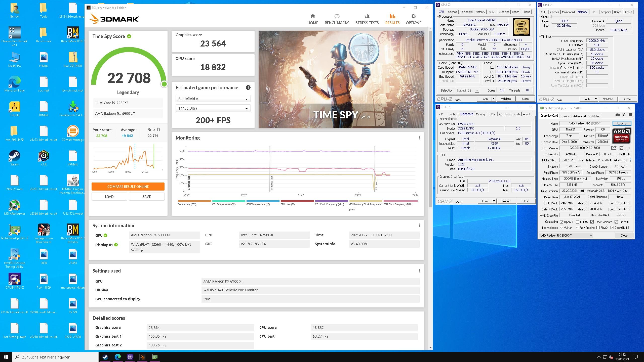The width and height of the screenshot is (644, 362).
Task: Switch to Caches tab in CPU-Z CPU window
Action: (452, 12)
